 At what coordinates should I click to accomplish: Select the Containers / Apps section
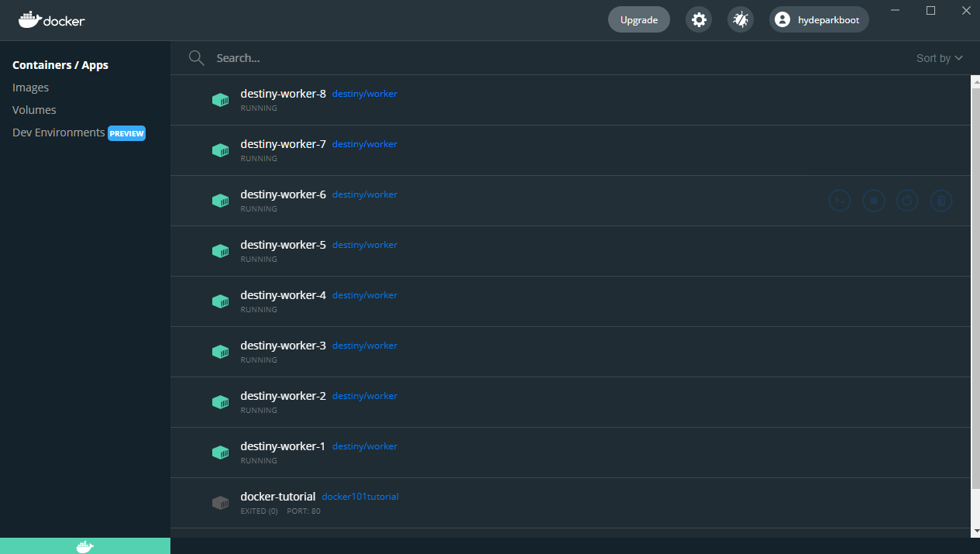(60, 65)
